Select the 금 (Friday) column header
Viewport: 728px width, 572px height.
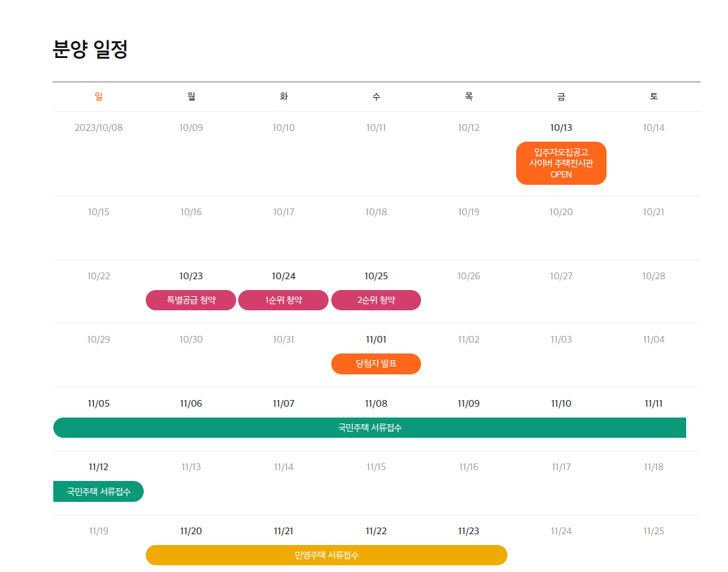click(561, 96)
